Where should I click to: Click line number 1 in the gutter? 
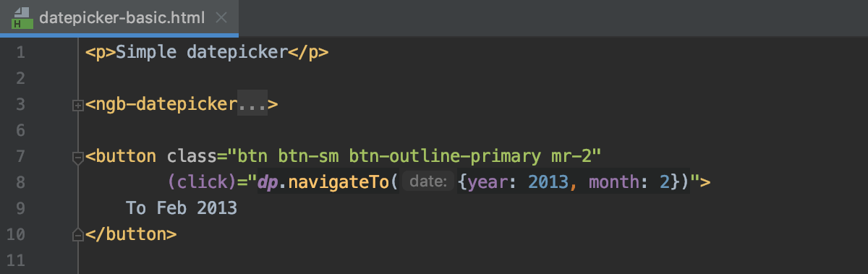point(20,53)
